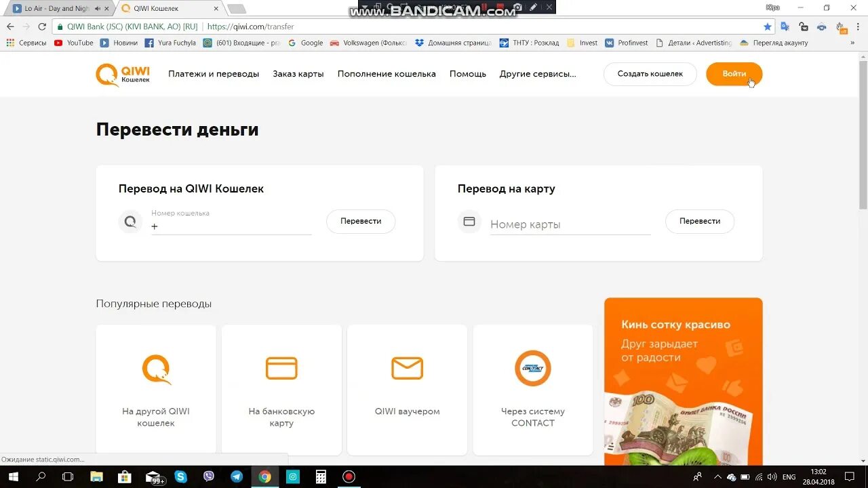
Task: Click the Google Translate extension icon
Action: [x=785, y=26]
